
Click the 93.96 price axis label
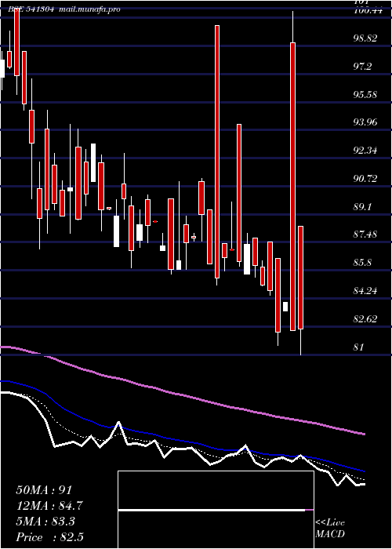(365, 122)
